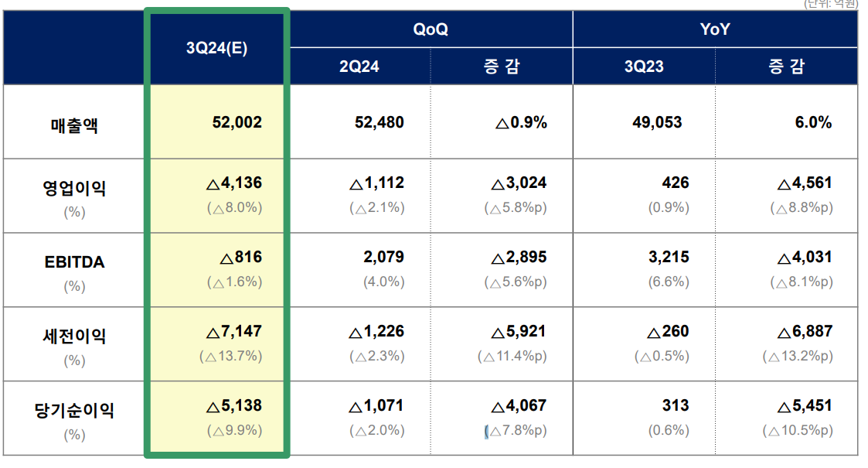Click the QoQ 증감 column header

tap(502, 67)
